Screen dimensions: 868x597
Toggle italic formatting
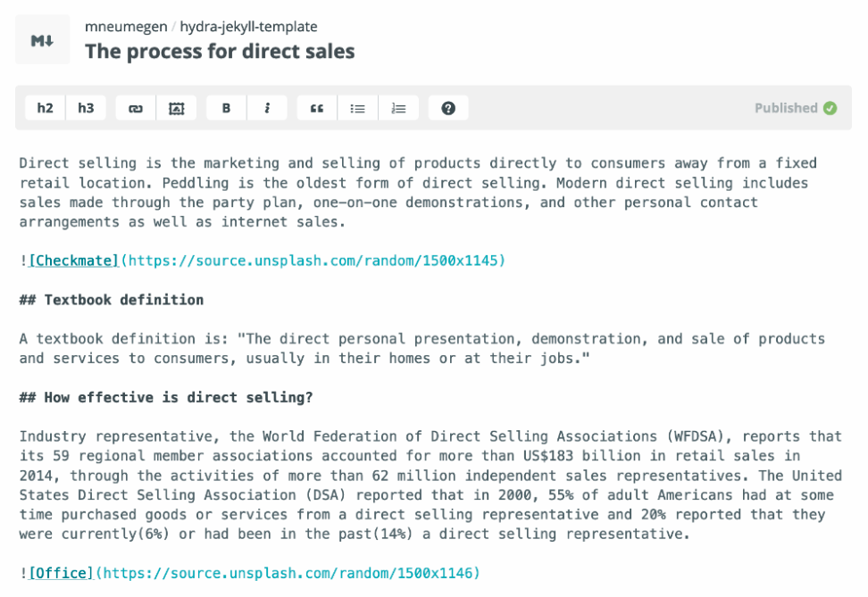pos(269,107)
